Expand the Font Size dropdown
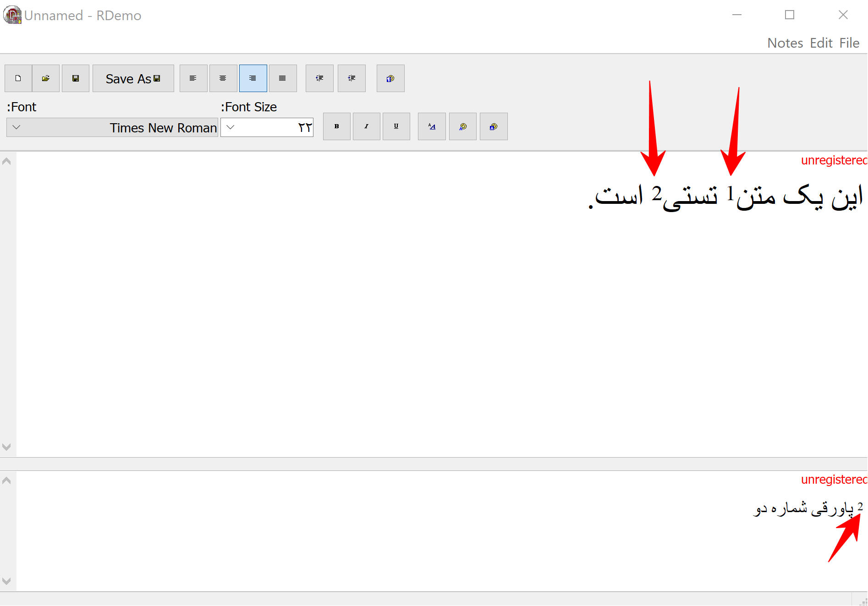 [x=231, y=127]
